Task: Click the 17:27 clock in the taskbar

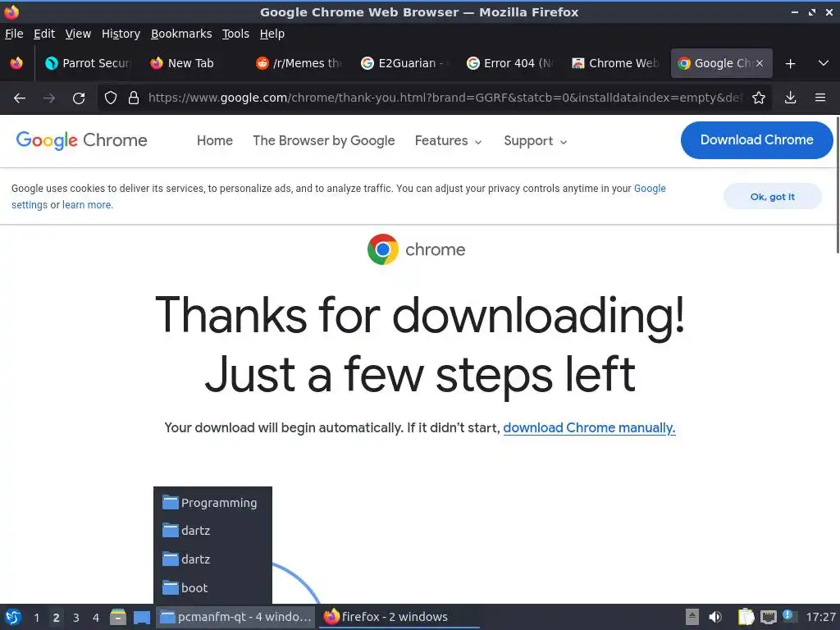Action: coord(820,617)
